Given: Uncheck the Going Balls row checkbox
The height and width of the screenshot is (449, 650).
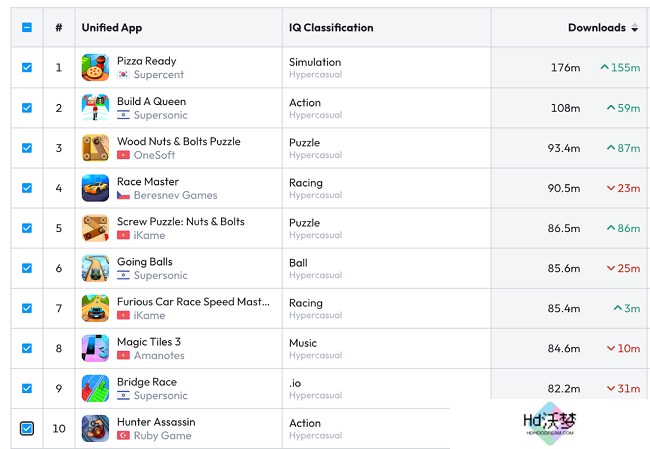Looking at the screenshot, I should point(27,268).
